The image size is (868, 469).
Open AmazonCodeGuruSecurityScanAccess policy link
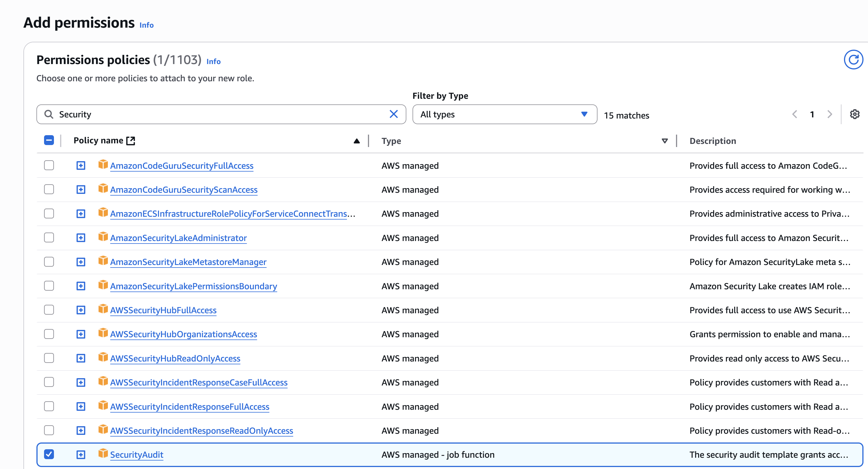tap(184, 190)
